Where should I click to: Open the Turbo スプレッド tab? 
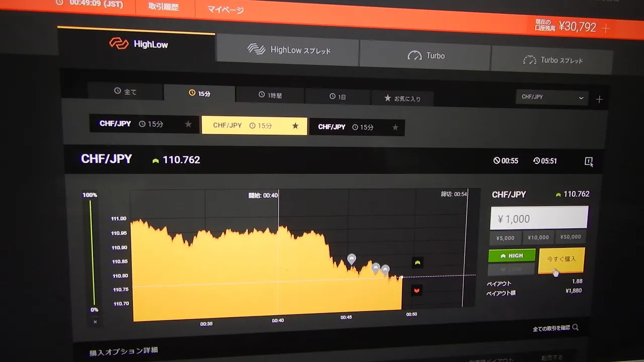552,60
